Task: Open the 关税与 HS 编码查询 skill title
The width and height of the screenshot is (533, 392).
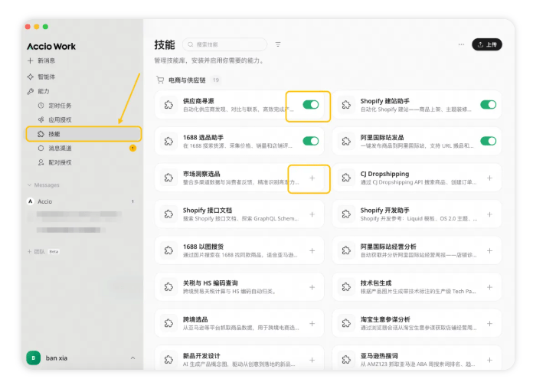Action: (x=211, y=283)
